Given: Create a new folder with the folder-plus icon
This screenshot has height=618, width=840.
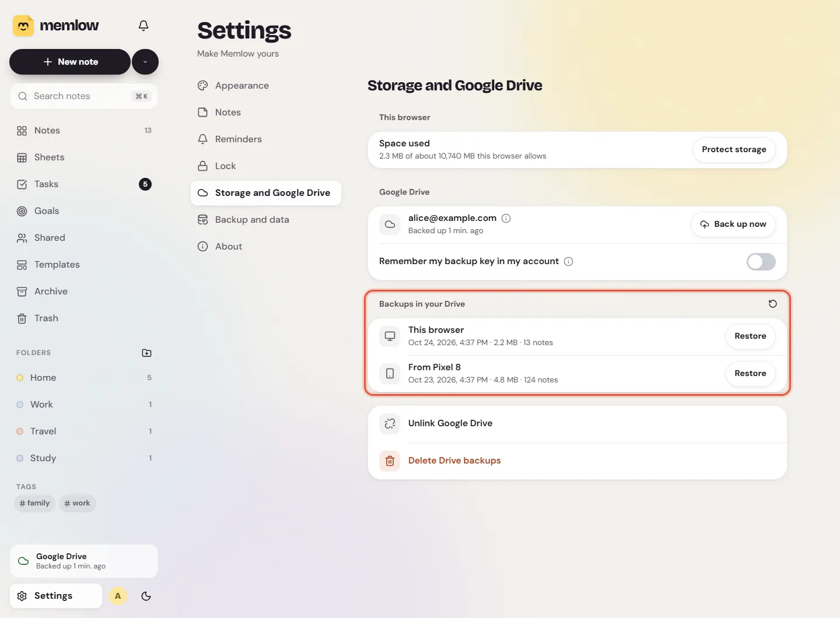Looking at the screenshot, I should point(147,353).
